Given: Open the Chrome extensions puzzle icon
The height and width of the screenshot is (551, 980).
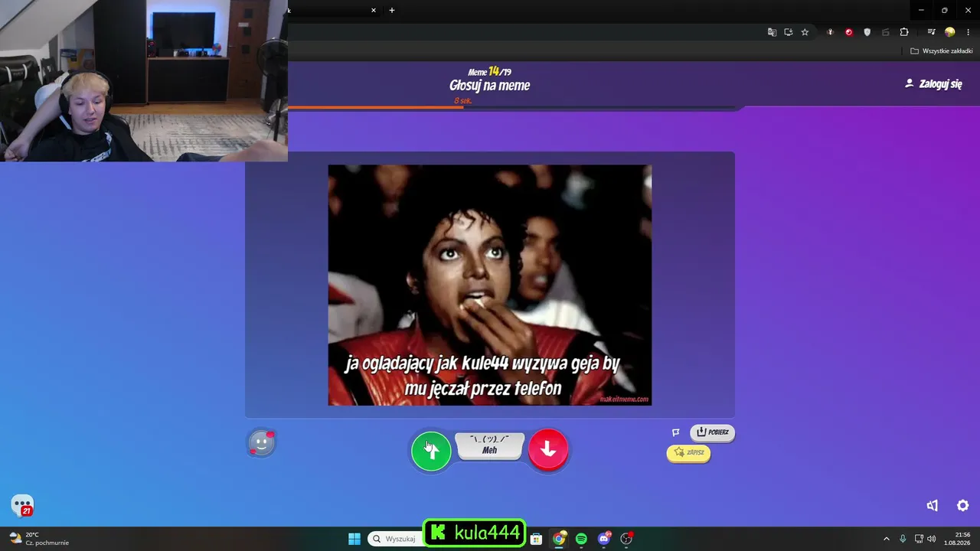Looking at the screenshot, I should [x=904, y=32].
